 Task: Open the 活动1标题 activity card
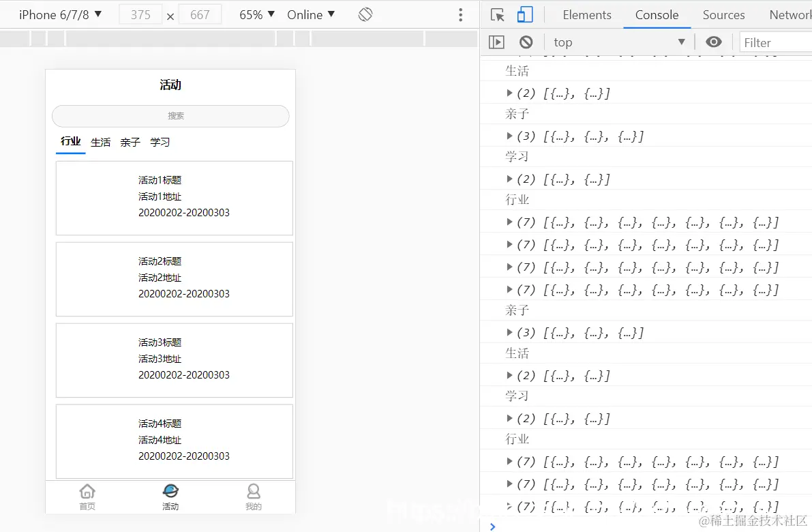[x=175, y=198]
